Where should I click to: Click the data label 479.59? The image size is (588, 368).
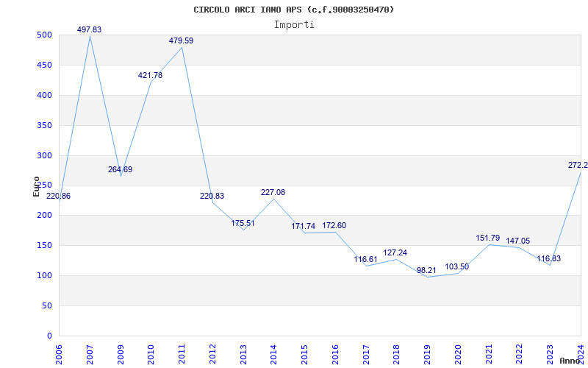(x=181, y=40)
